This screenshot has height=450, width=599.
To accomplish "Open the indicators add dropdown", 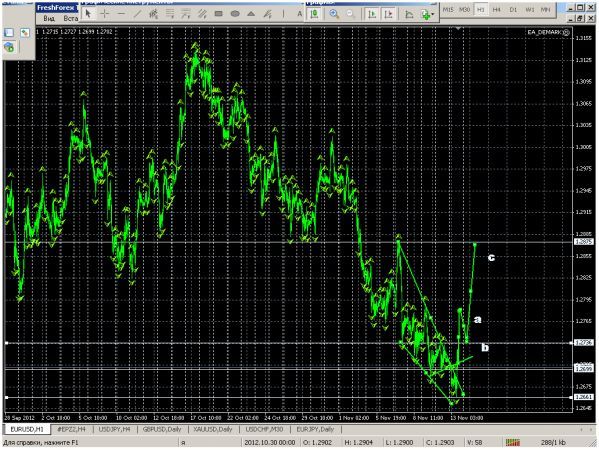I will (x=427, y=15).
